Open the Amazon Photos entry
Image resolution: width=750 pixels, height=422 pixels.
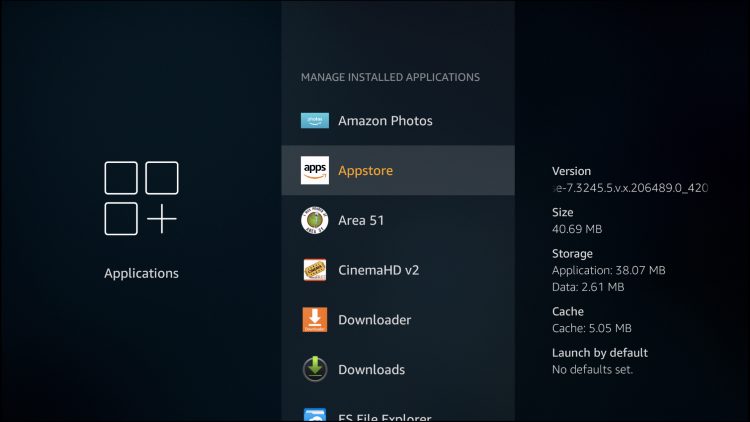(x=398, y=121)
